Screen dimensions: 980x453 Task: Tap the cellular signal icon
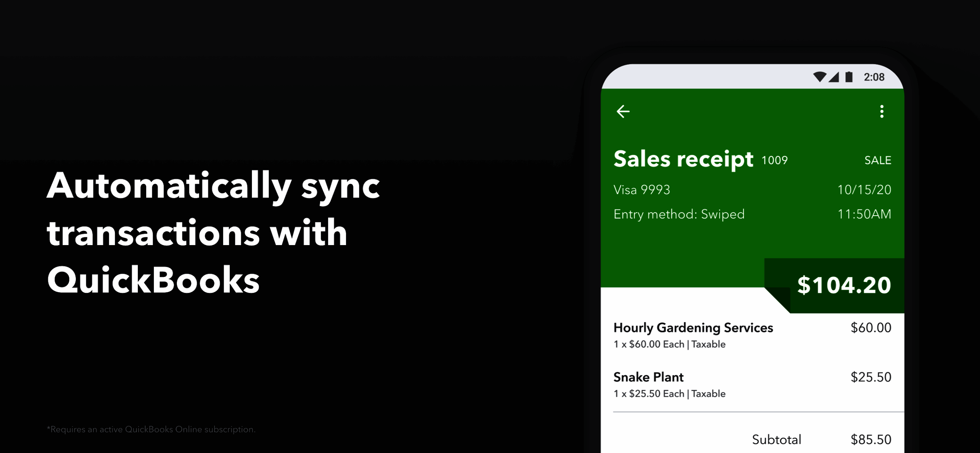pyautogui.click(x=834, y=77)
